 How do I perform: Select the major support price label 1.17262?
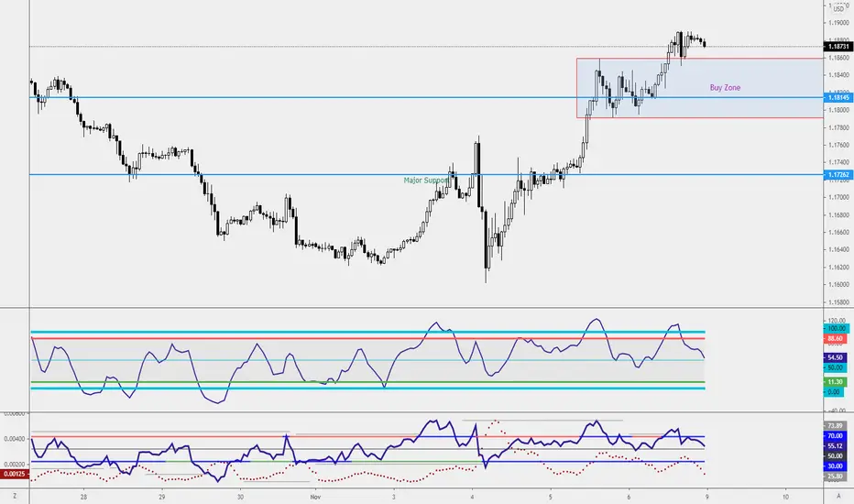coord(838,175)
